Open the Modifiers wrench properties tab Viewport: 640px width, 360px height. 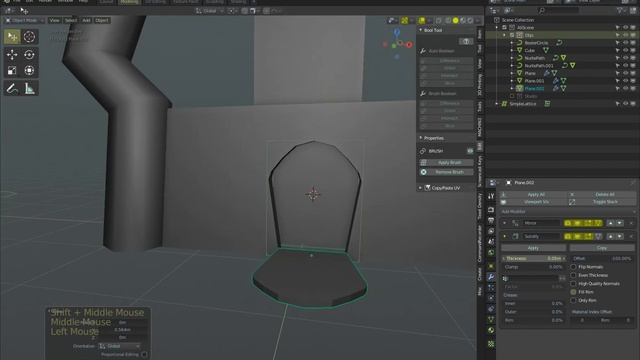tap(491, 277)
